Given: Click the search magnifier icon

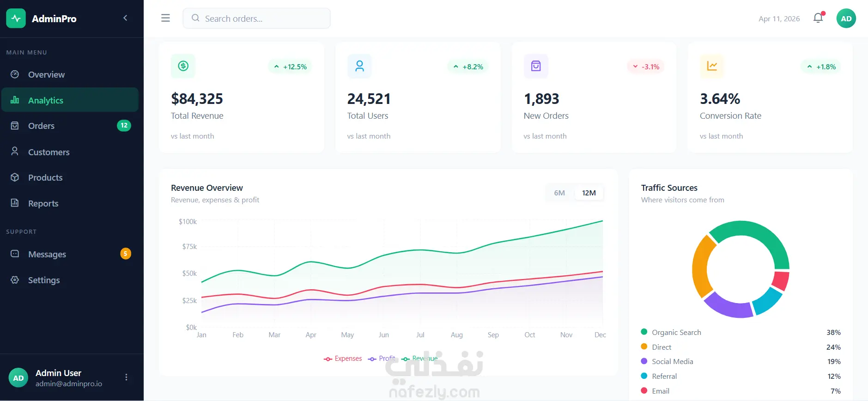Looking at the screenshot, I should 195,18.
